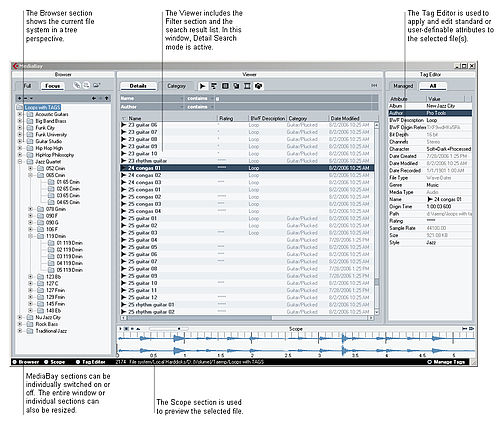Image resolution: width=500 pixels, height=422 pixels.
Task: Switch to the Full browser tab
Action: click(27, 86)
